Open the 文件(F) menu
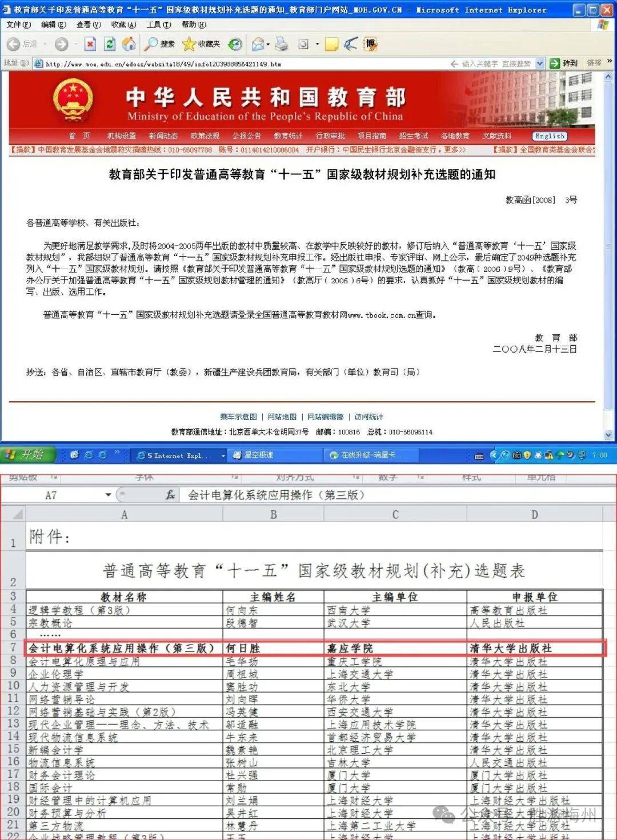The height and width of the screenshot is (840, 617). 18,25
